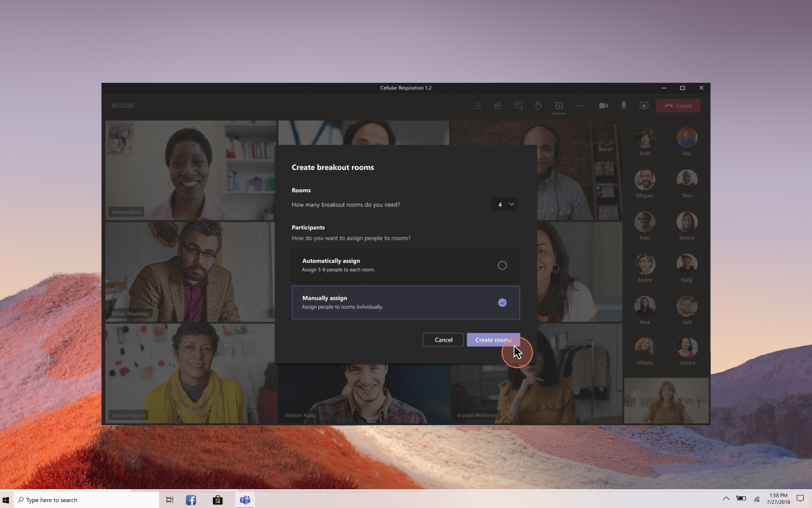This screenshot has width=812, height=508.
Task: Open the meeting notes list icon
Action: click(x=478, y=105)
